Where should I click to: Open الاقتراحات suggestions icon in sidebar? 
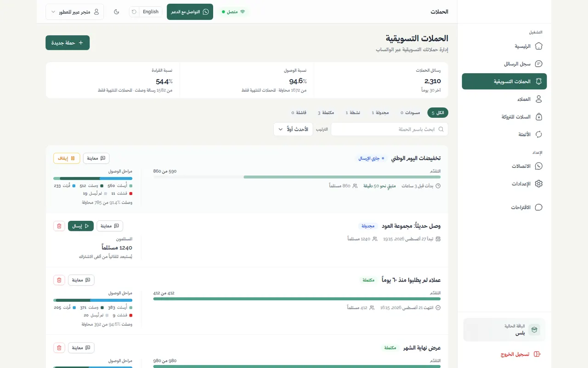[x=539, y=207]
